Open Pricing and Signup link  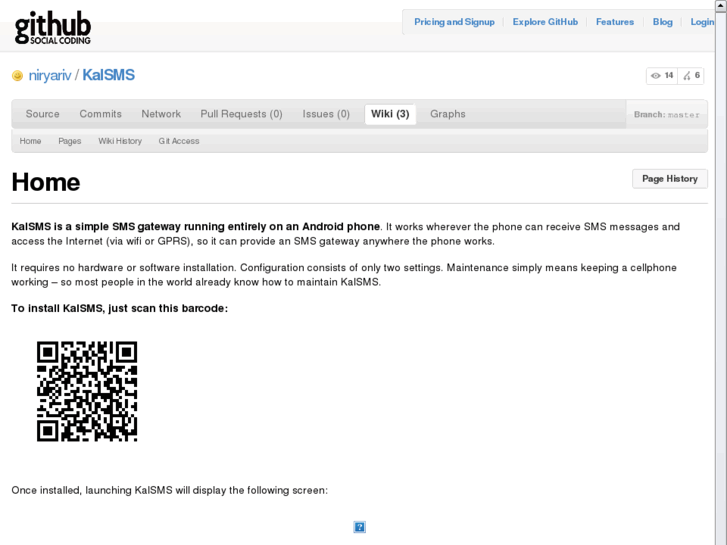(454, 22)
